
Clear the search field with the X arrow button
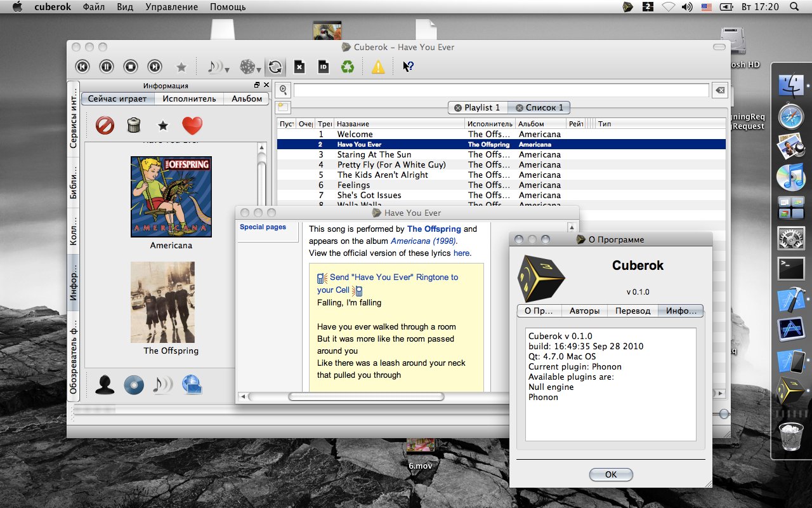pos(719,90)
